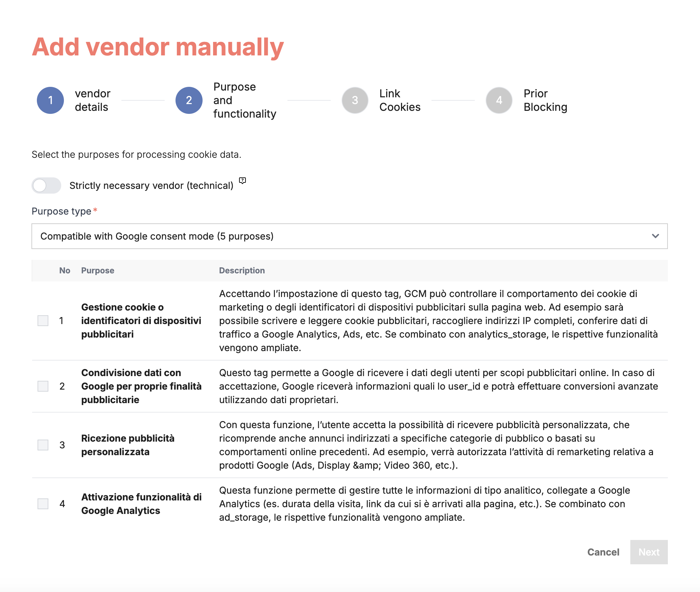The height and width of the screenshot is (592, 700).
Task: Check purpose 4 Google Analytics checkbox
Action: pos(43,504)
